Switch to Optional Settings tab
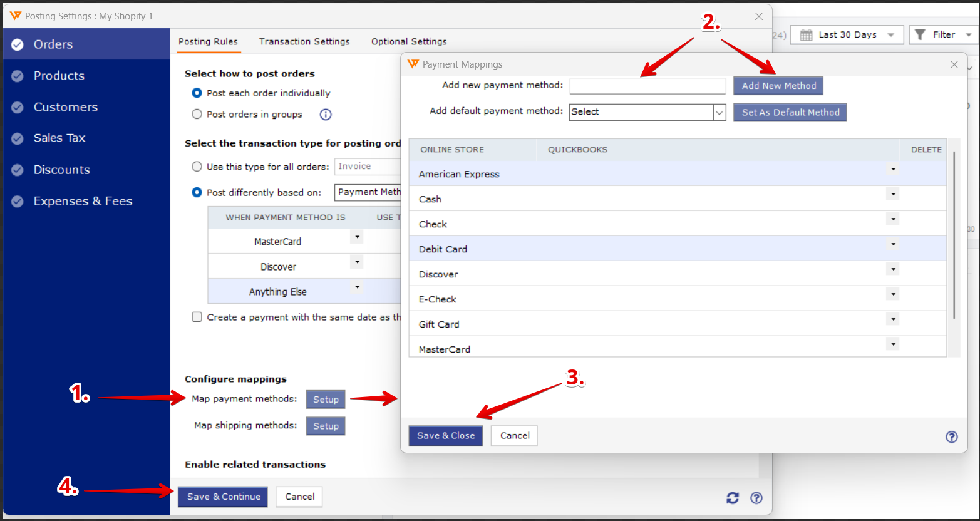 [409, 41]
